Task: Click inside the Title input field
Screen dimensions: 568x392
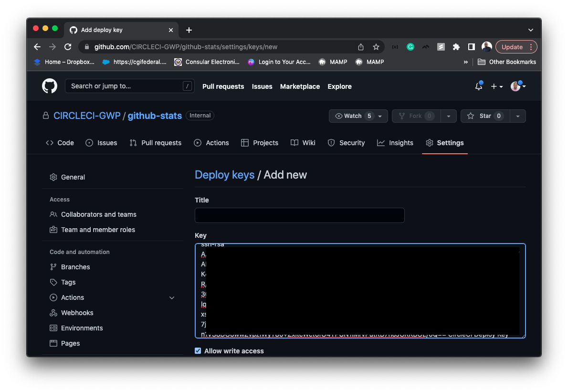Action: tap(299, 215)
